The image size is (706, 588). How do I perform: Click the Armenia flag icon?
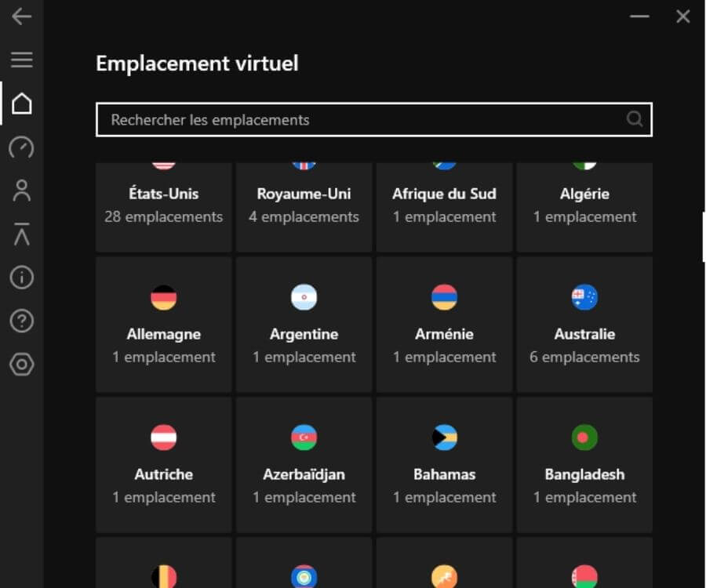coord(445,297)
